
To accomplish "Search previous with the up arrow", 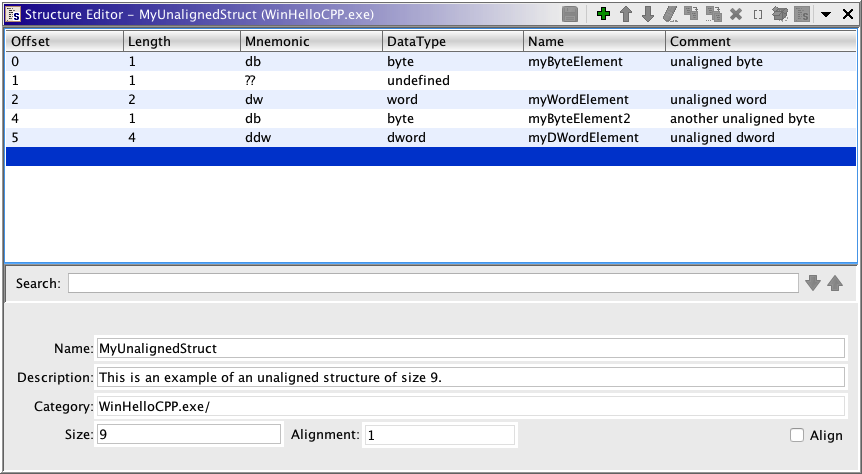I will (835, 283).
